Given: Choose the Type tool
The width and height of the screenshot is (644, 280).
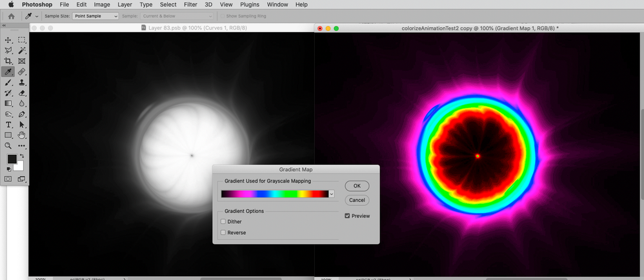Looking at the screenshot, I should [8, 125].
